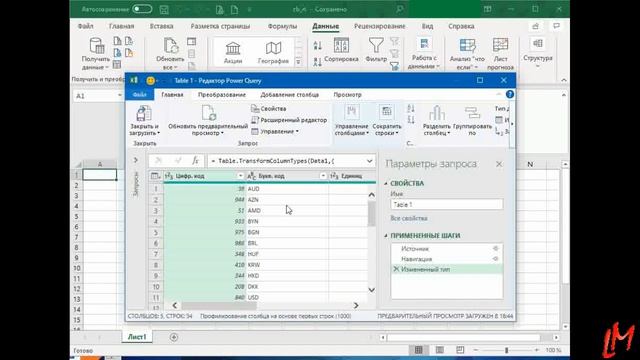Click the Save icon in Excel title bar
The width and height of the screenshot is (640, 360).
(164, 9)
